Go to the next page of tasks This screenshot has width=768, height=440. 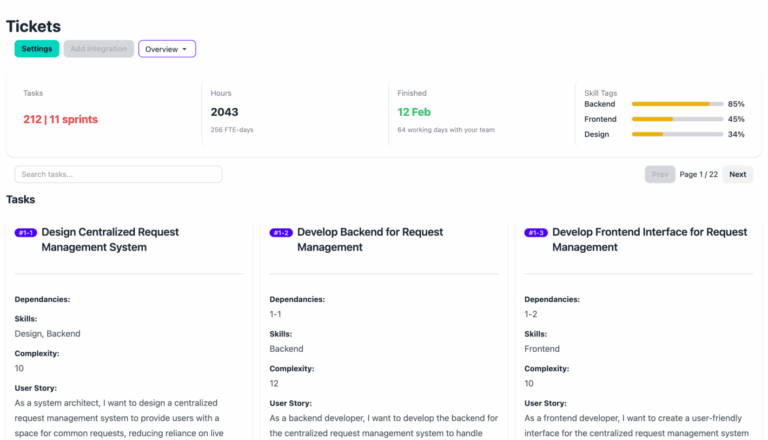point(737,174)
